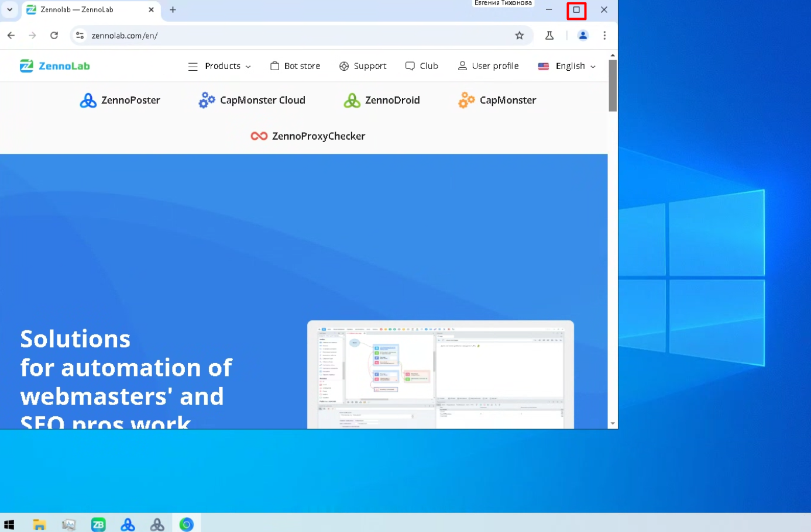Click the ZennoPoster product icon
Viewport: 811px width, 532px height.
[88, 101]
